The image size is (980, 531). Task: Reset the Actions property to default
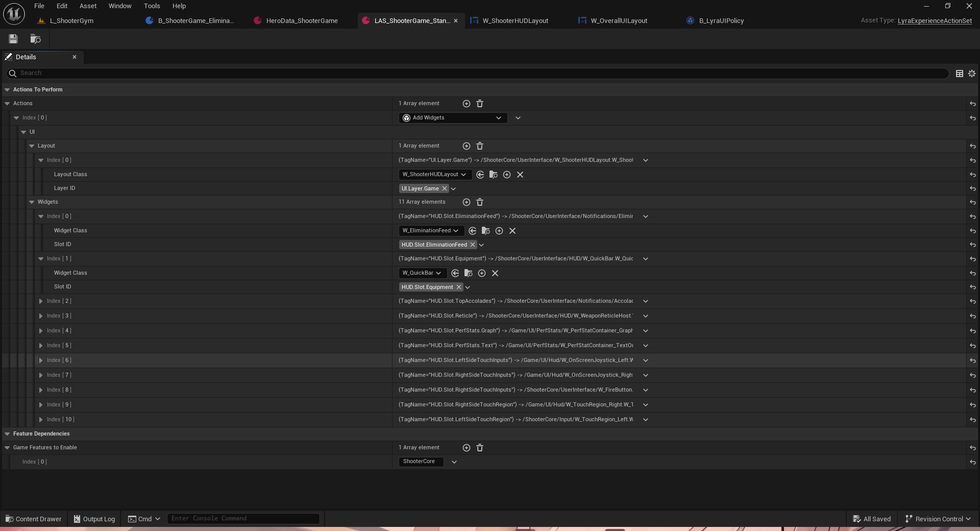point(973,104)
